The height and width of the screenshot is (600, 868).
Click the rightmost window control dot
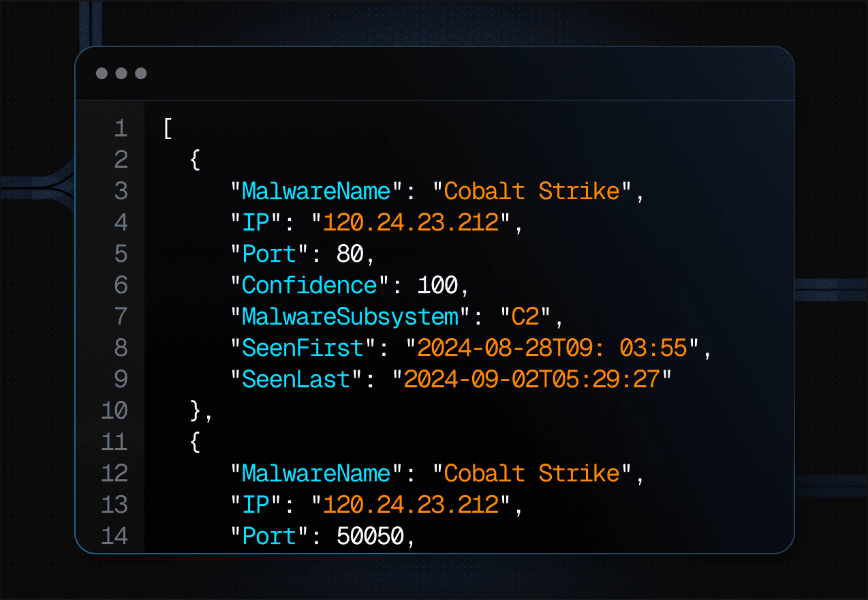141,74
